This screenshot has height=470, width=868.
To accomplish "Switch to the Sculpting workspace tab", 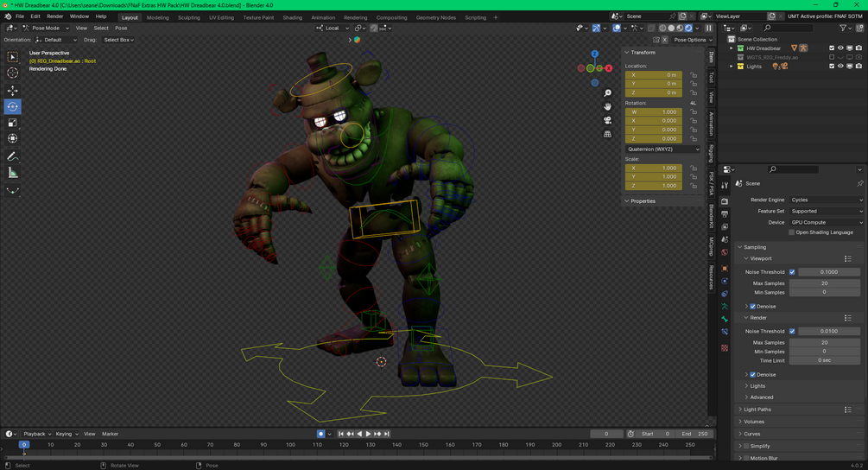I will tap(188, 17).
